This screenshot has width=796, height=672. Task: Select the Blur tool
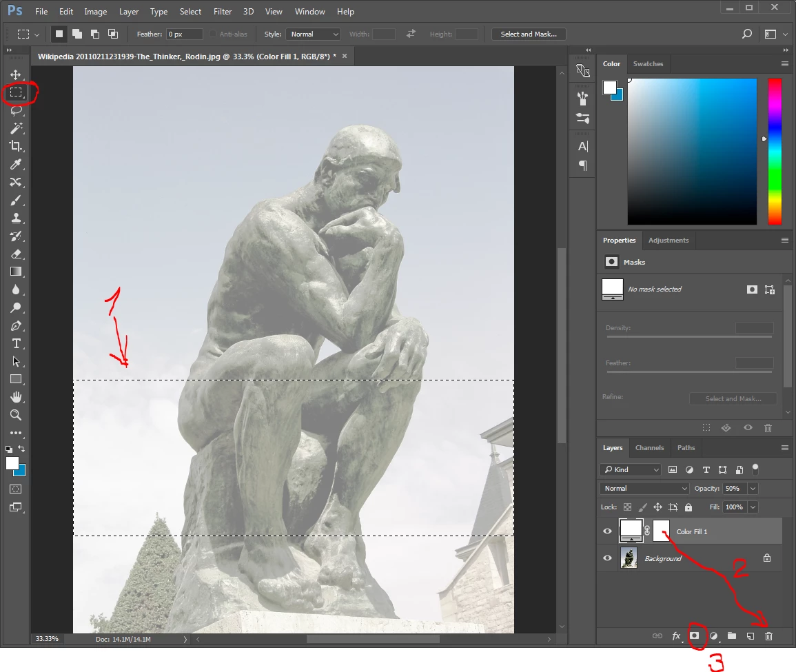pos(16,289)
